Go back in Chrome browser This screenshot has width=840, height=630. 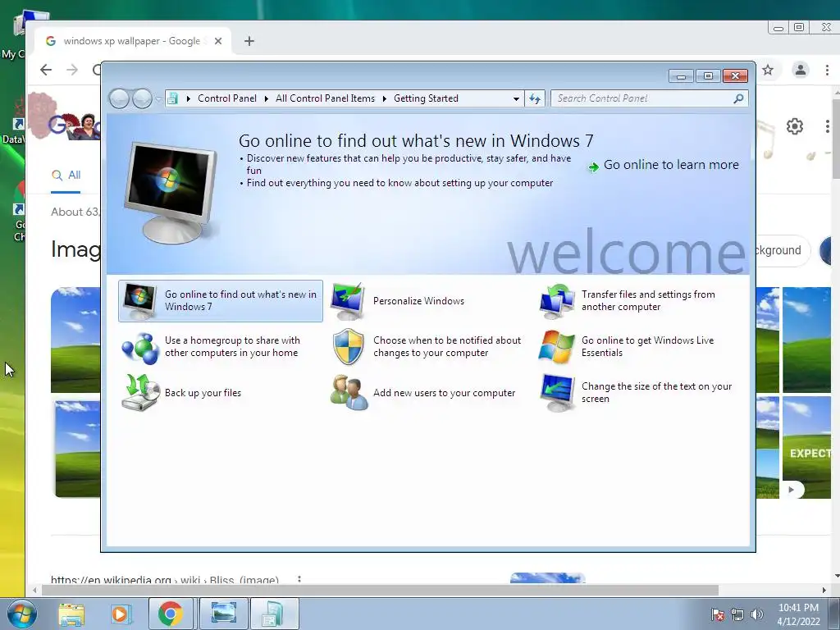tap(46, 70)
